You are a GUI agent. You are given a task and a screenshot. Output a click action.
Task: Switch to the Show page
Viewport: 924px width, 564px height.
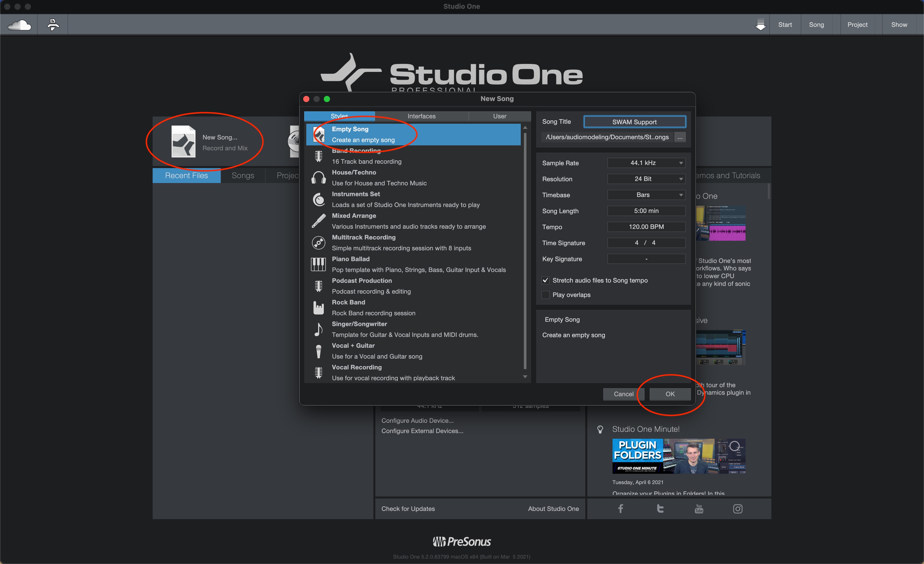(899, 25)
